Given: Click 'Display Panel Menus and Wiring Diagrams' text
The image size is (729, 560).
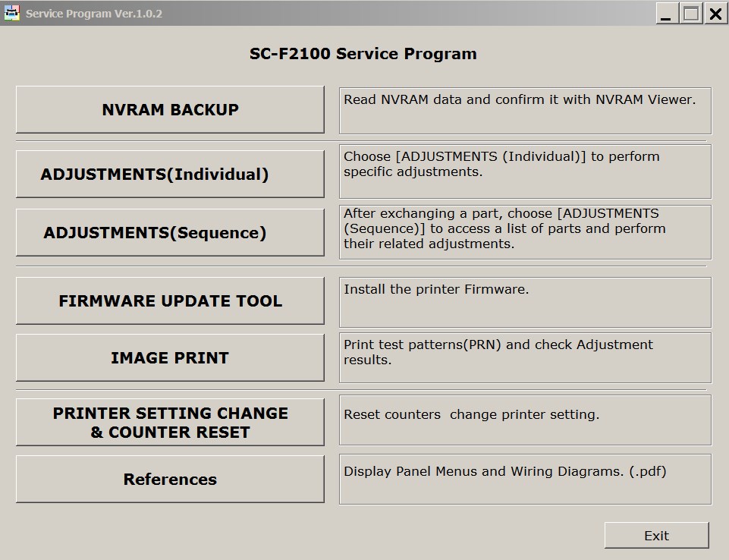Looking at the screenshot, I should click(x=505, y=472).
